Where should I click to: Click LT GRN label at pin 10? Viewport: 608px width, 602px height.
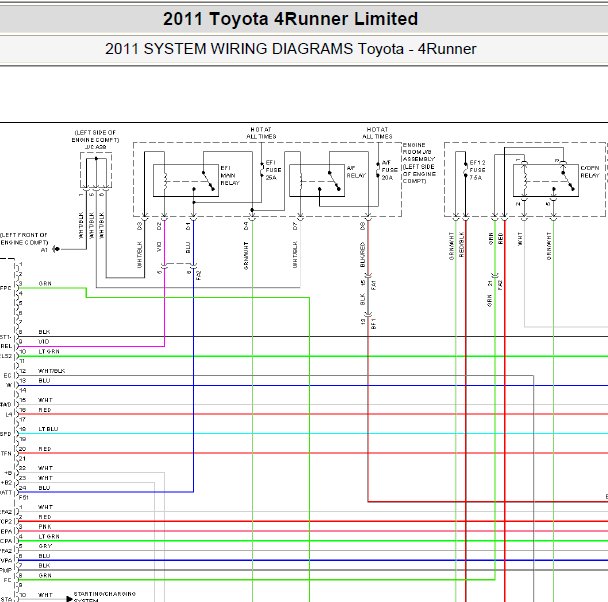pyautogui.click(x=49, y=351)
